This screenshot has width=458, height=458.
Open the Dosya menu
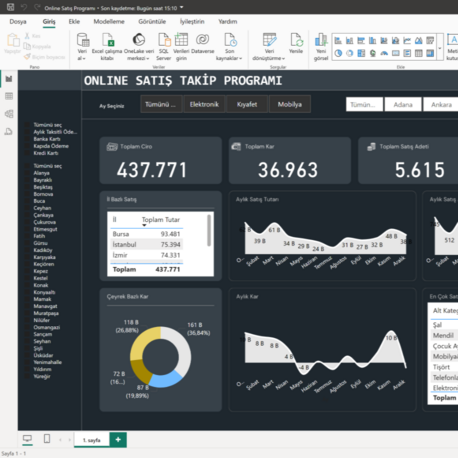(x=18, y=22)
